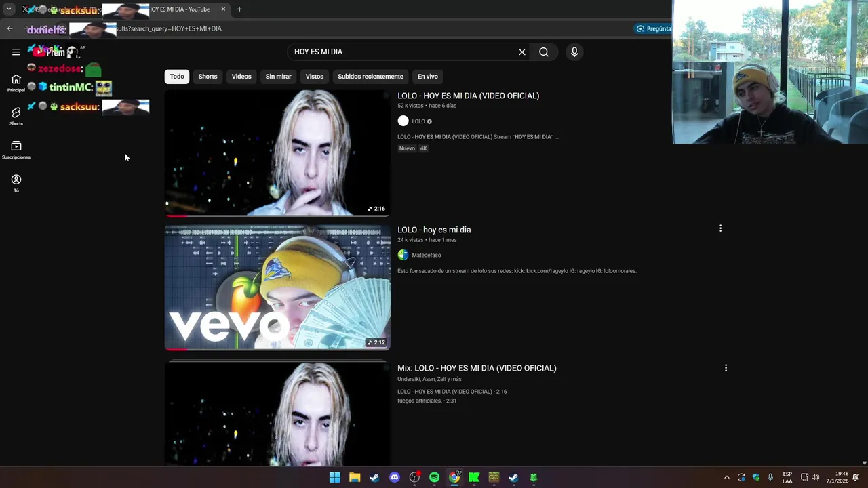Click the Pregúntale button in address bar
Image resolution: width=868 pixels, height=488 pixels.
click(x=654, y=28)
